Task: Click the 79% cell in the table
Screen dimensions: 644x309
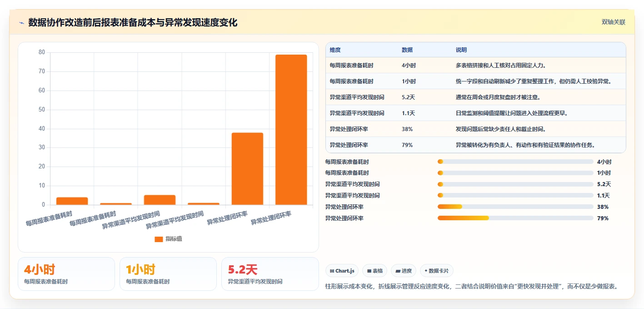Action: click(407, 145)
